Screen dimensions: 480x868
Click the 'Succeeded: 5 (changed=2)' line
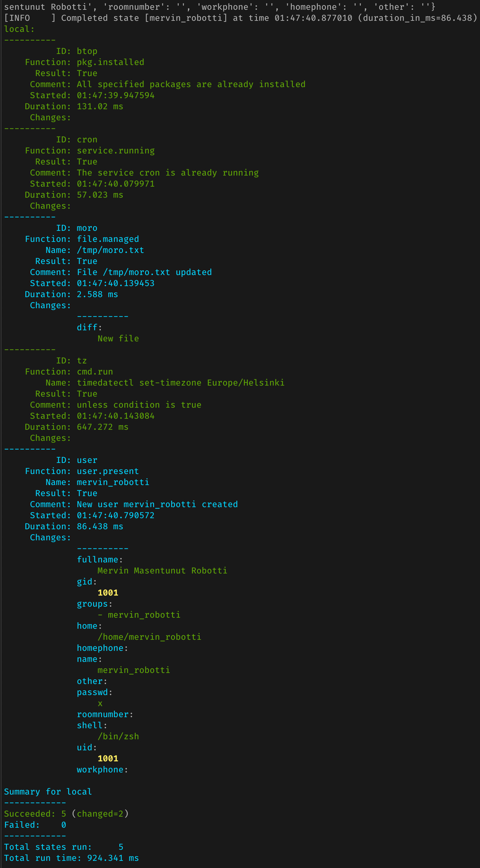(66, 814)
